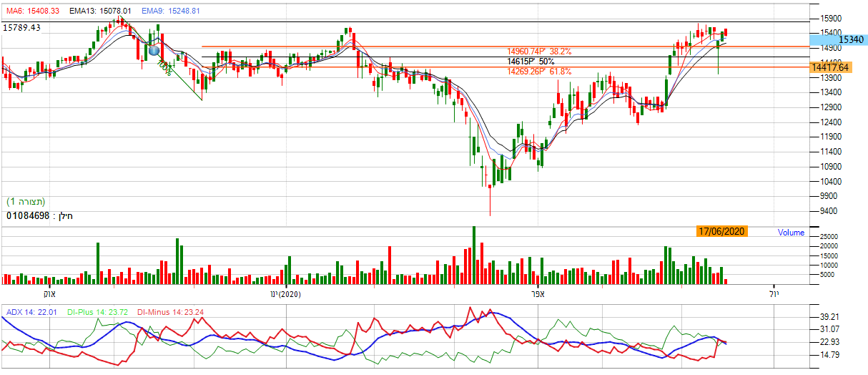The height and width of the screenshot is (375, 868).
Task: Click the orange 17/06/2020 date marker
Action: (x=721, y=232)
